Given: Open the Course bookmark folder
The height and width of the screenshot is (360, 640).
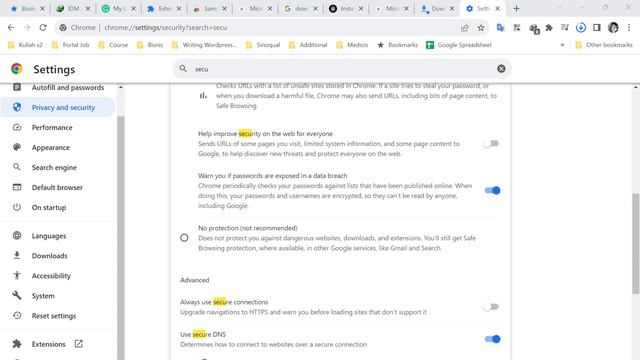Looking at the screenshot, I should pyautogui.click(x=113, y=45).
